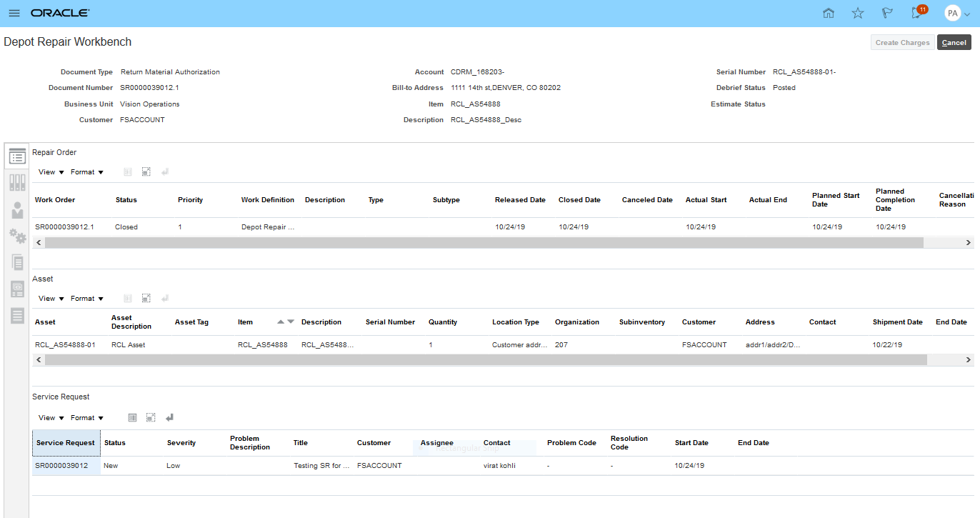Viewport: 980px width, 518px height.
Task: Click Freeze icon in Asset toolbar
Action: point(128,299)
